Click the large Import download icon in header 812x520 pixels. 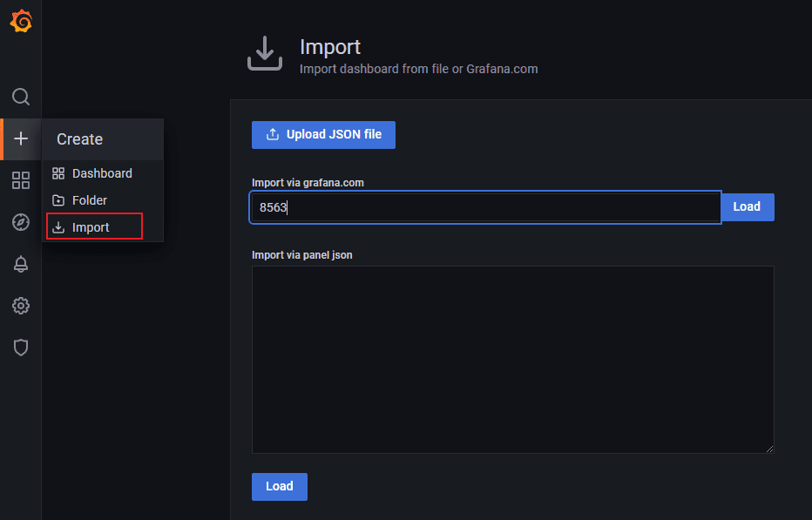click(x=265, y=53)
